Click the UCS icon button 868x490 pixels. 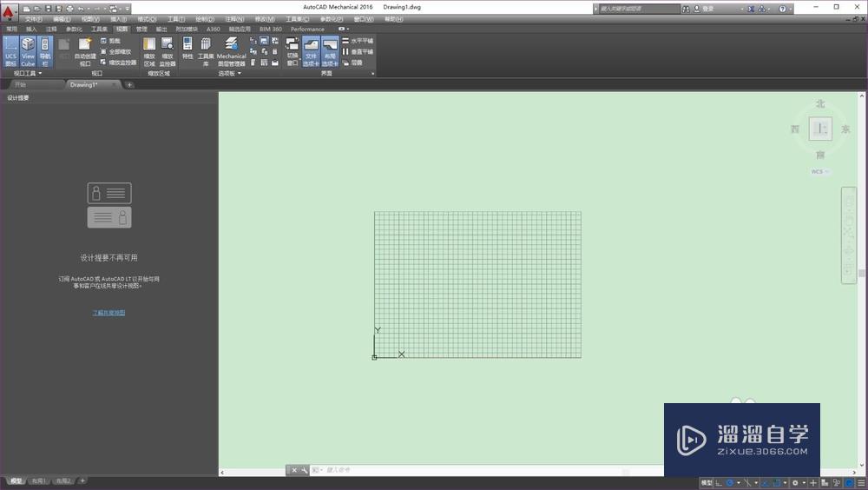(10, 51)
